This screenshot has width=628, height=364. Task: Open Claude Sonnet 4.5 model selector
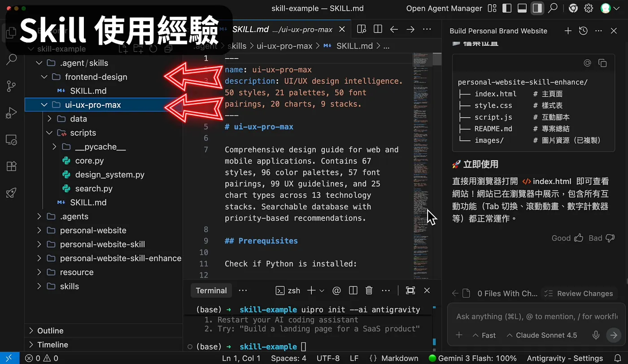[x=542, y=335]
